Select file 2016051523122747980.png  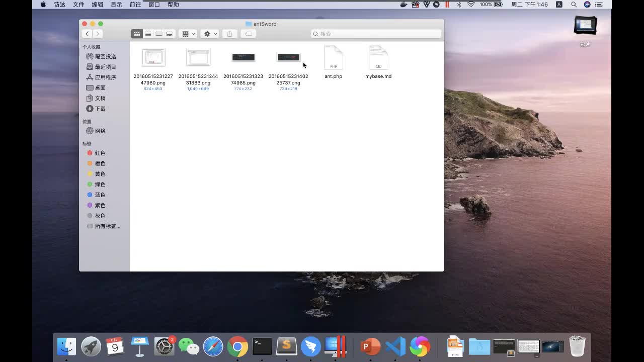point(153,58)
